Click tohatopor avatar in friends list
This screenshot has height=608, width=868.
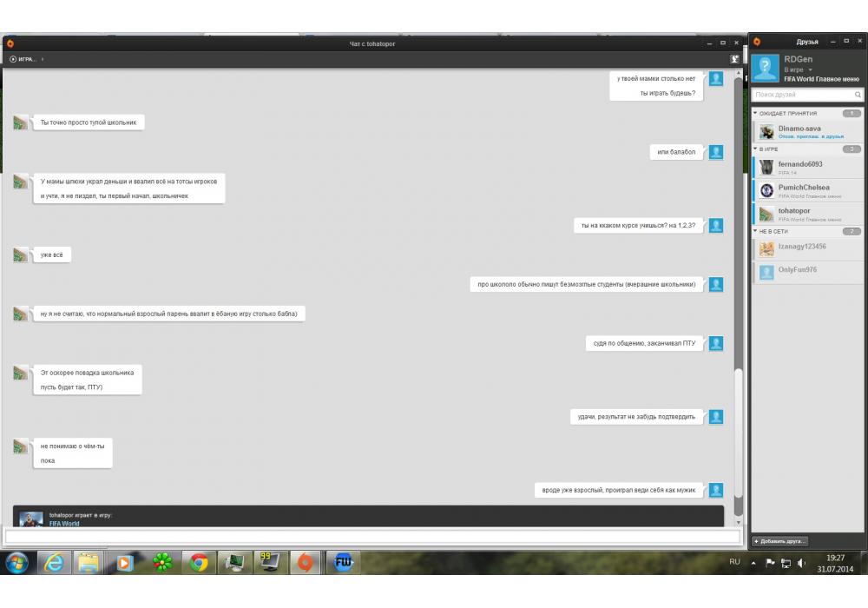(766, 214)
